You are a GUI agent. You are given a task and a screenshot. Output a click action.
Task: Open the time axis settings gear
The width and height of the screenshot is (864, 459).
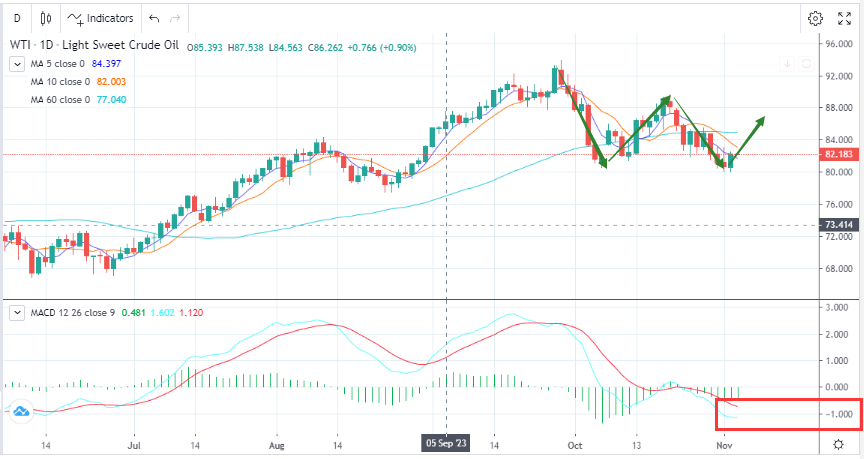coord(838,442)
